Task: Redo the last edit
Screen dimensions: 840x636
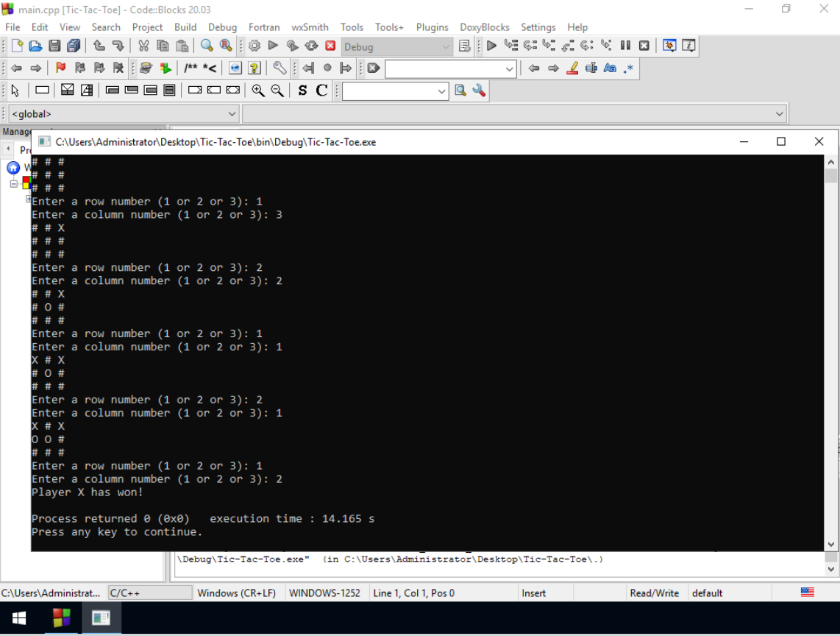Action: 118,46
